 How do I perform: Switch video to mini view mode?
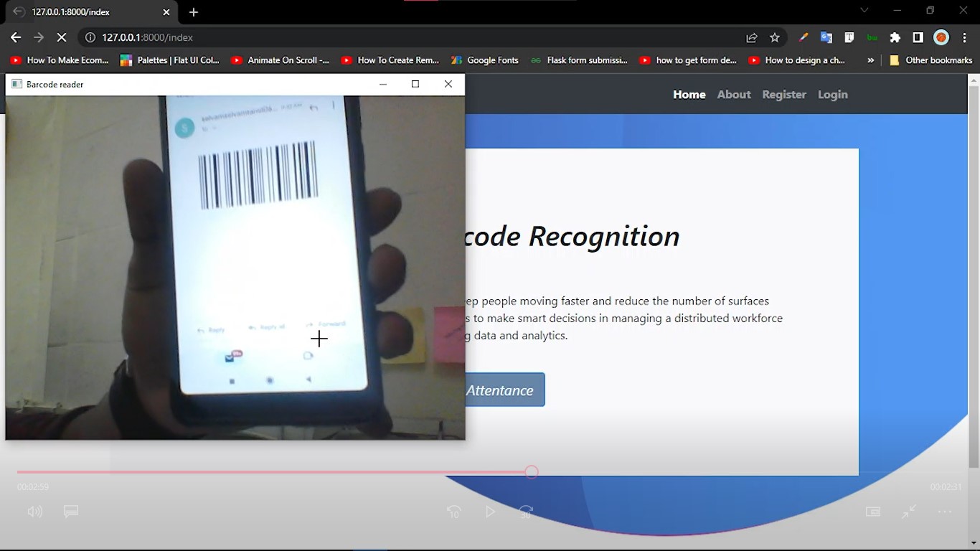(x=873, y=512)
